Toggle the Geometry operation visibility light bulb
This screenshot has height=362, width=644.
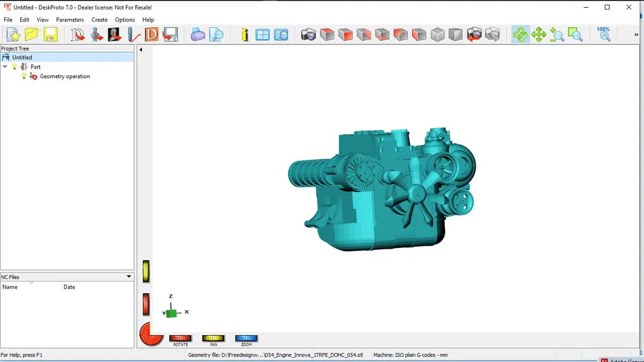[x=24, y=76]
